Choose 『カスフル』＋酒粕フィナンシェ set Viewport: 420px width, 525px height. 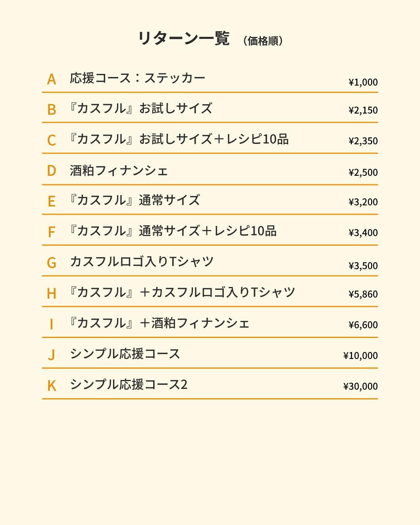click(159, 323)
